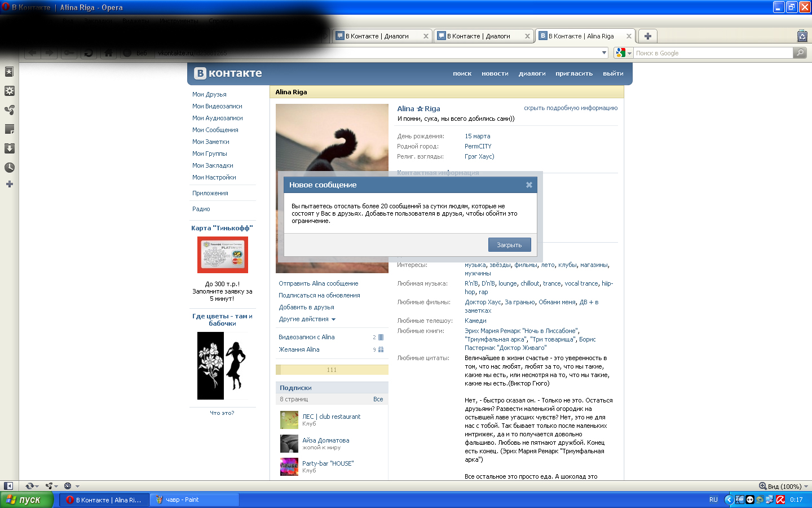Click скрыть подробную информацию link
The height and width of the screenshot is (508, 812).
pos(571,108)
